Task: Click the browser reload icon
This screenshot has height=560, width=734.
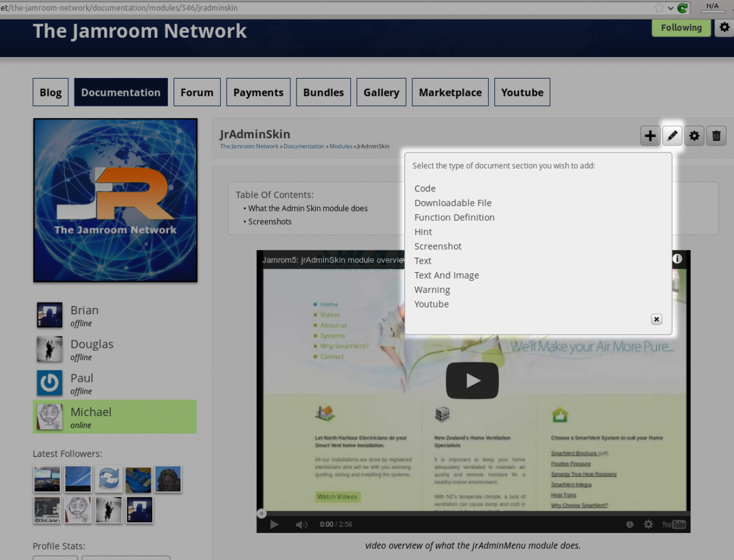Action: tap(682, 8)
